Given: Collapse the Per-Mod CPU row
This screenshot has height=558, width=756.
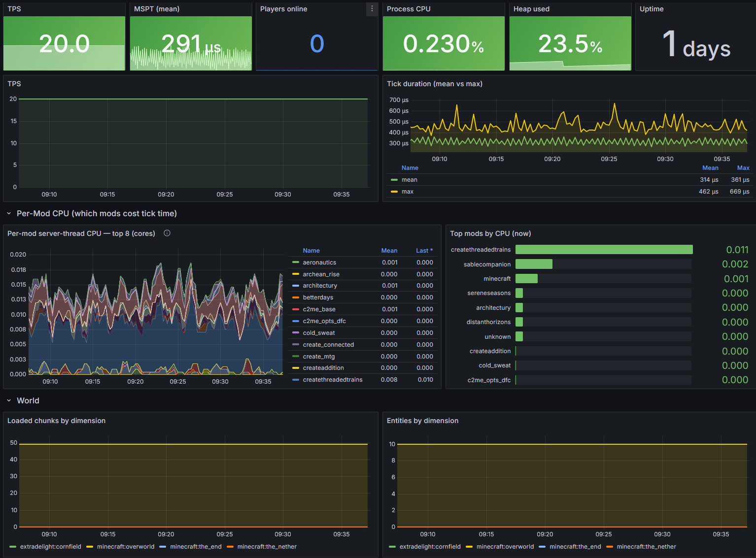Looking at the screenshot, I should point(9,214).
